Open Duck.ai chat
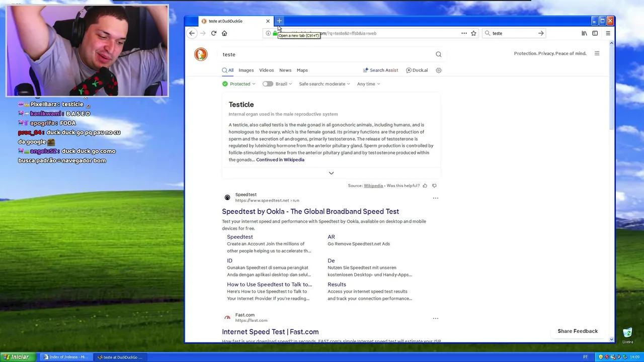The width and height of the screenshot is (644, 362). point(417,70)
